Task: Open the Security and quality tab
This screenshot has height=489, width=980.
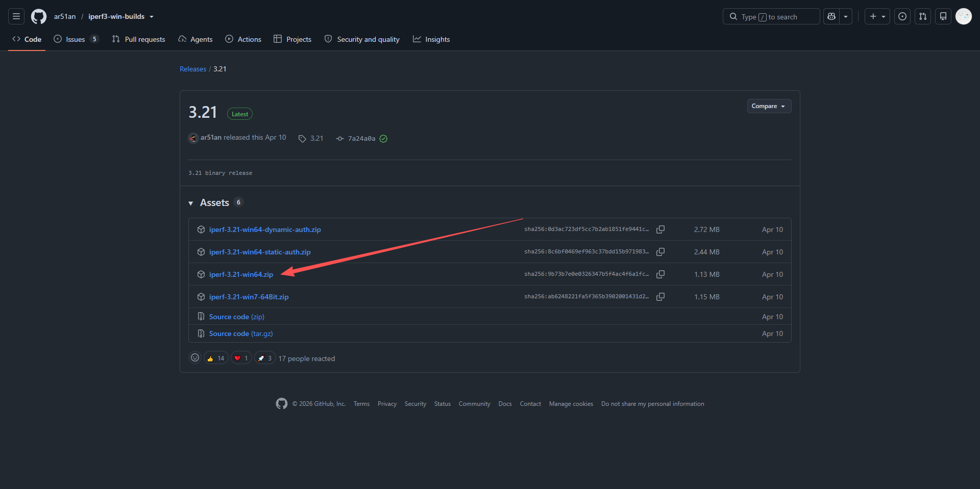Action: click(362, 39)
